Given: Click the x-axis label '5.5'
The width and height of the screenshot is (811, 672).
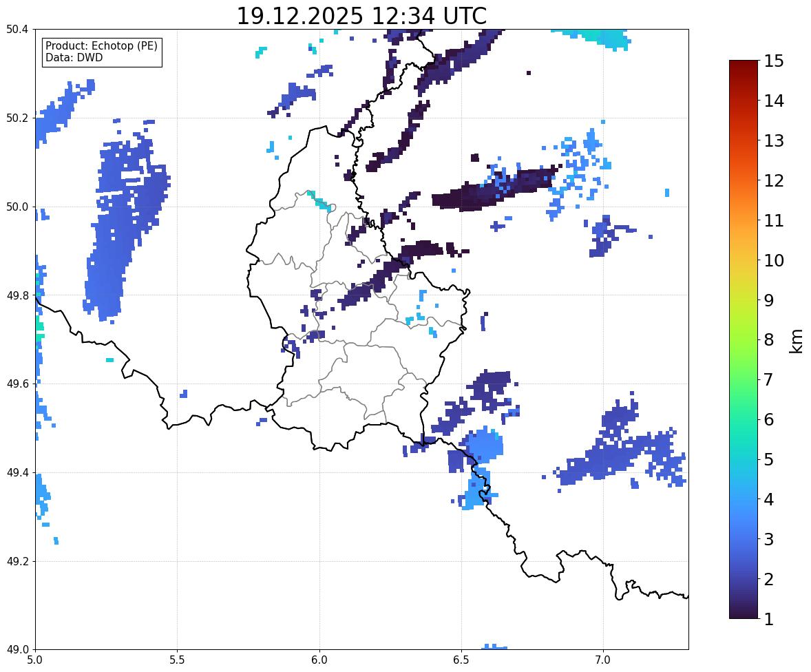Looking at the screenshot, I should coord(178,660).
